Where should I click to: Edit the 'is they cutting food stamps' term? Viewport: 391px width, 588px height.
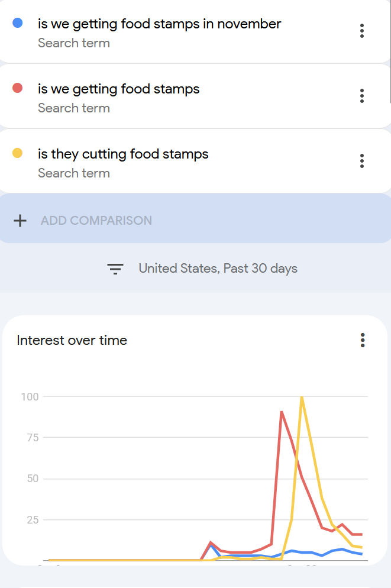coord(123,154)
